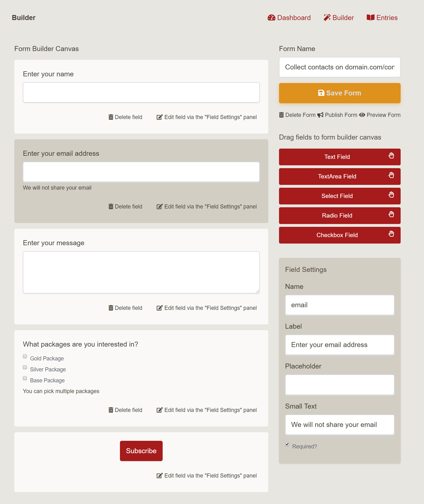Click edit pencil icon for the name field
The image size is (424, 504).
point(160,117)
